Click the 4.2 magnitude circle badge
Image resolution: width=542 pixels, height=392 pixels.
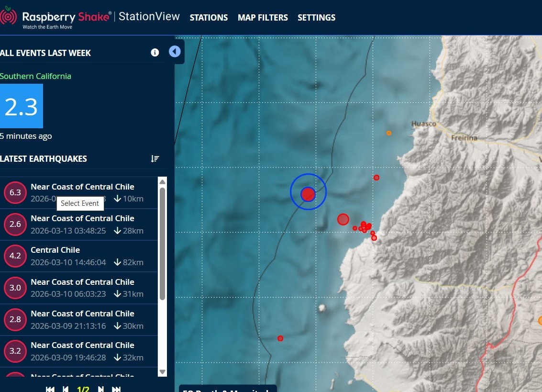(x=15, y=256)
